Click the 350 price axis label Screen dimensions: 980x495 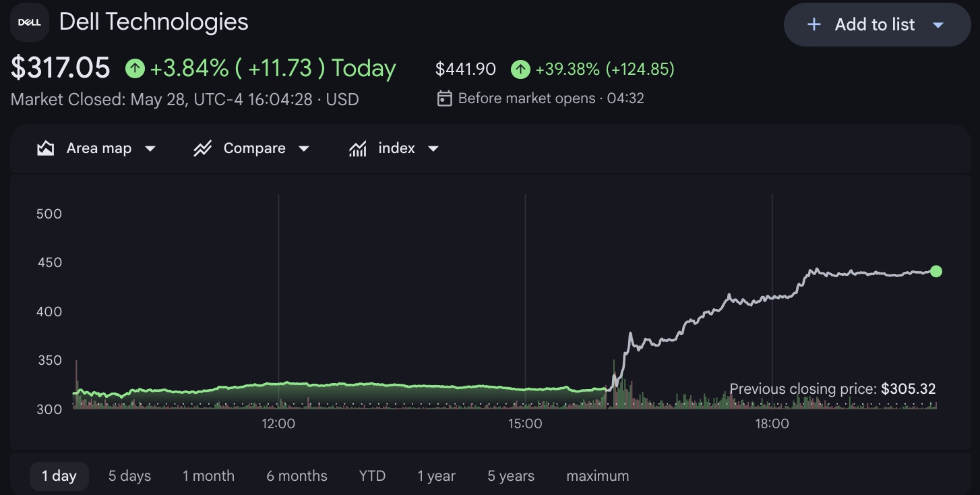pyautogui.click(x=49, y=360)
